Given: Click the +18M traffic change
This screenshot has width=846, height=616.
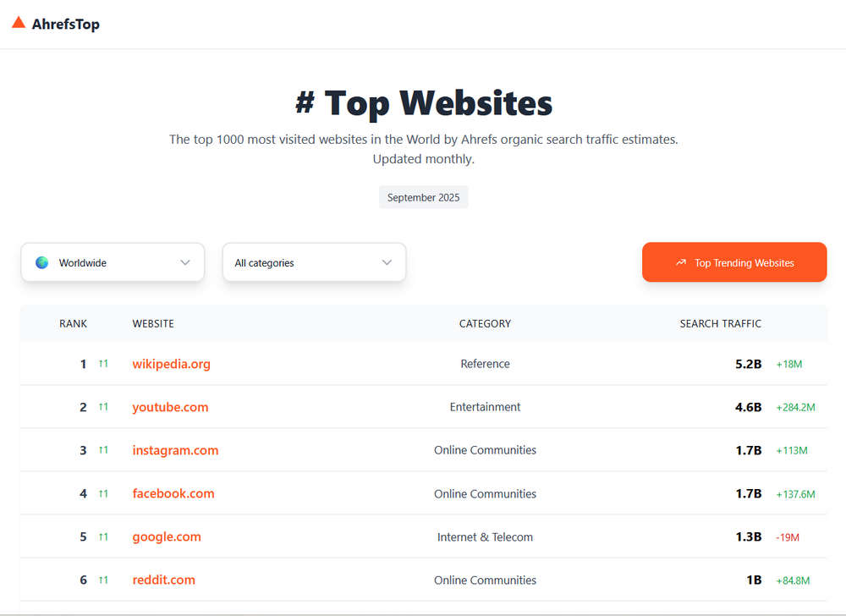Looking at the screenshot, I should (788, 364).
